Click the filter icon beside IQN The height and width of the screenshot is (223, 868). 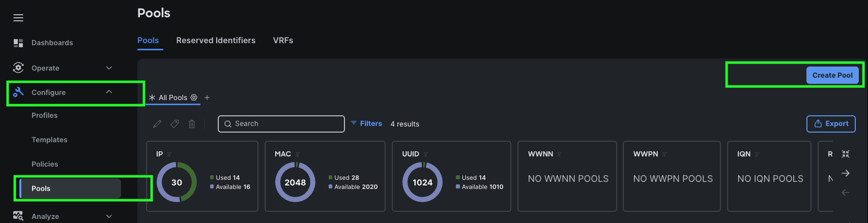click(x=757, y=154)
